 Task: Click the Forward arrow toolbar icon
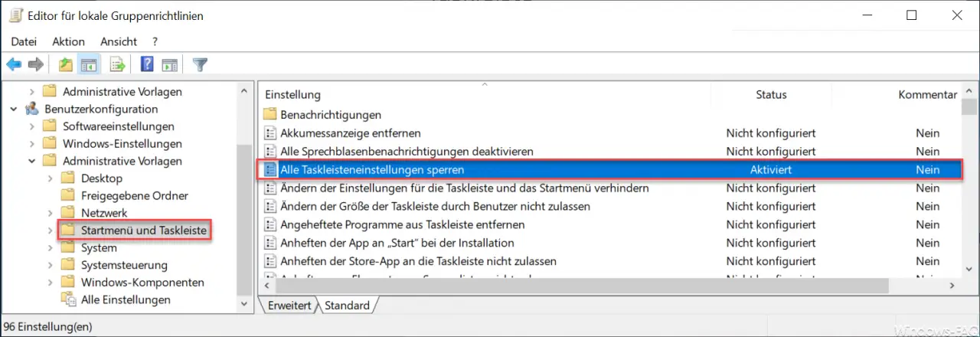pos(35,64)
